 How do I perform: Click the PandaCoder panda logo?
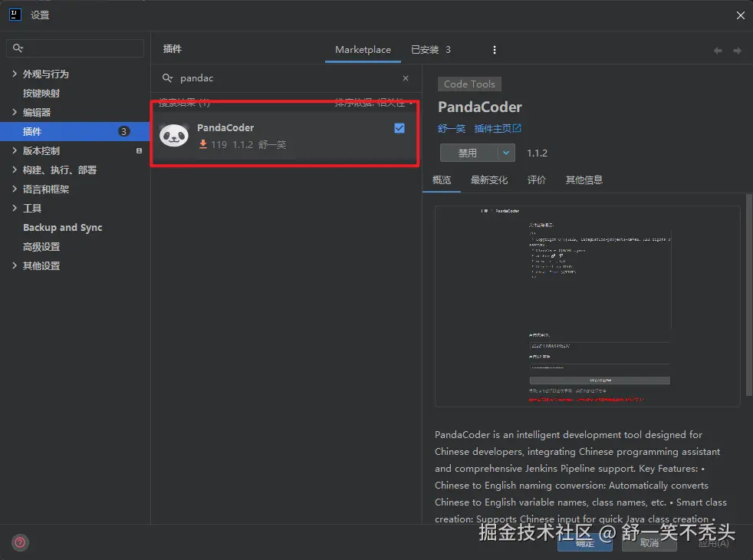tap(174, 136)
